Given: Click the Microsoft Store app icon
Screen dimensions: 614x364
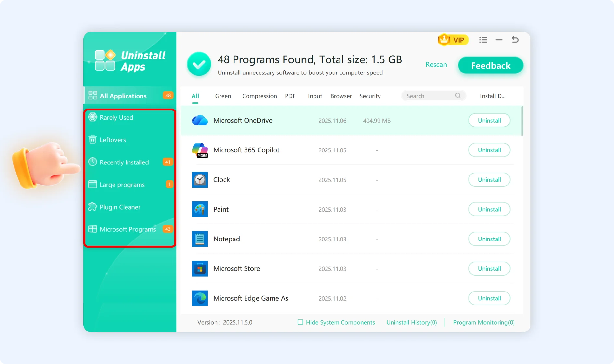Looking at the screenshot, I should pyautogui.click(x=200, y=268).
